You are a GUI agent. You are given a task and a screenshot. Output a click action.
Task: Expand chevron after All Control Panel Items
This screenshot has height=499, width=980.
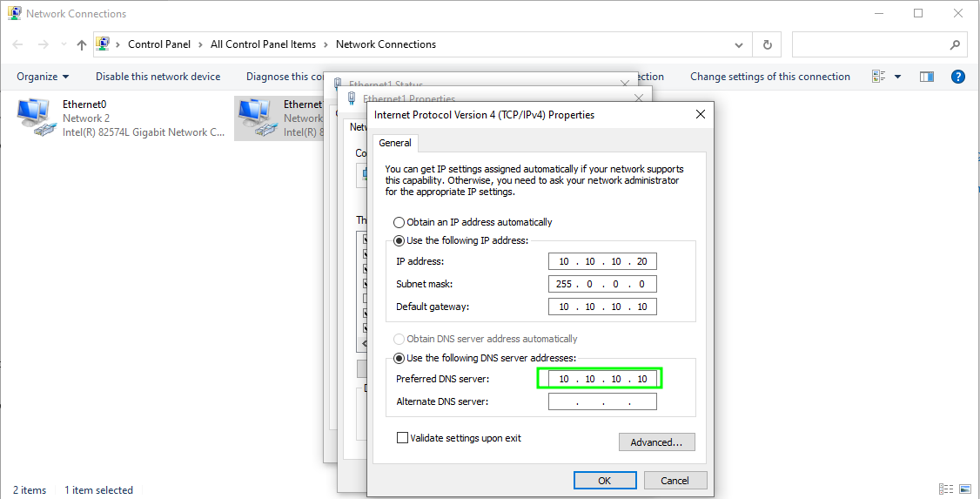point(326,44)
